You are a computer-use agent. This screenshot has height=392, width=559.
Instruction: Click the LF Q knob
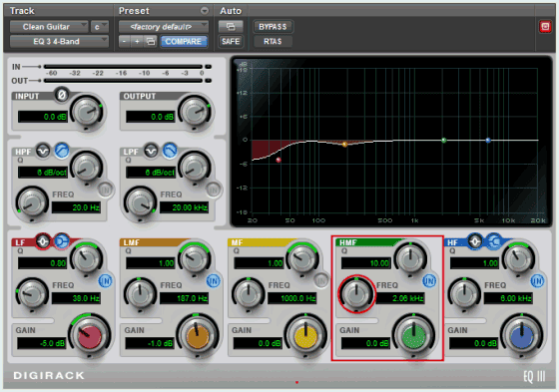[x=87, y=258]
